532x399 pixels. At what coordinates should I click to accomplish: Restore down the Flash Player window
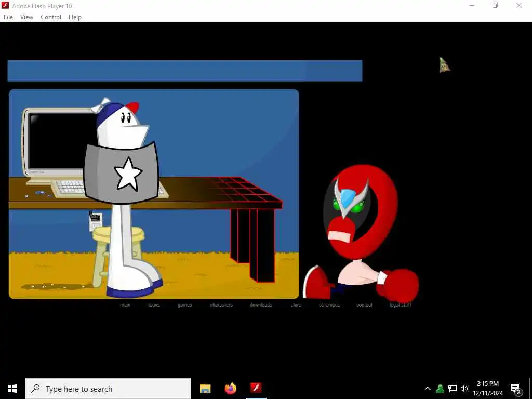tap(495, 5)
